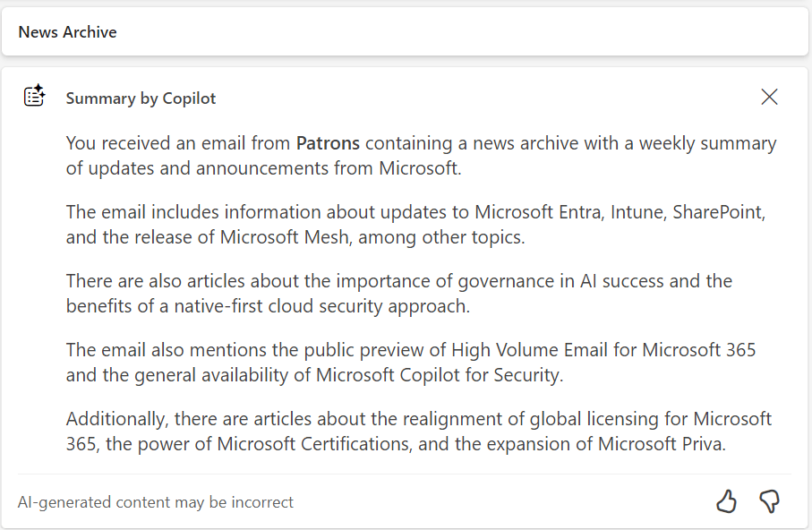Click the paragraph starting with "Additionally"
812x530 pixels.
419,431
